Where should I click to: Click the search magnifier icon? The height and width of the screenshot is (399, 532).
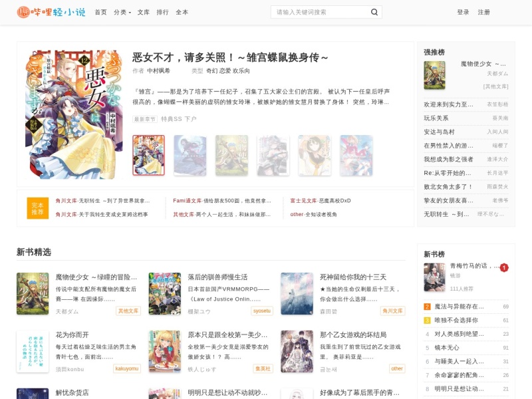[374, 12]
